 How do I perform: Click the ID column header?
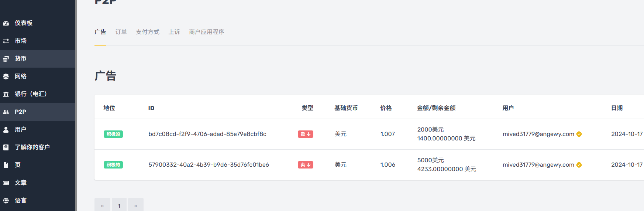click(x=151, y=108)
